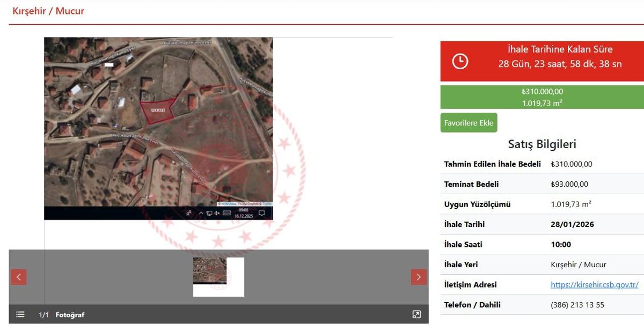
Task: Click the 1/1 photo counter
Action: (43, 315)
